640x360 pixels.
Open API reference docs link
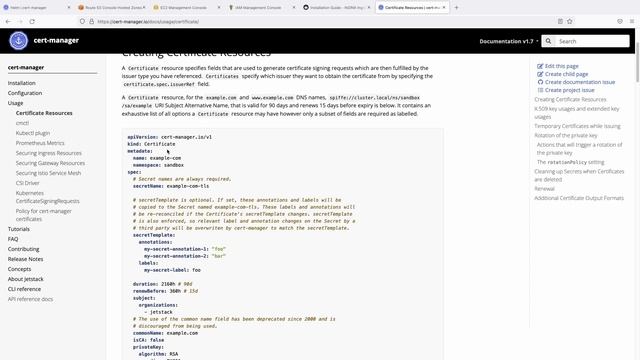tap(30, 299)
